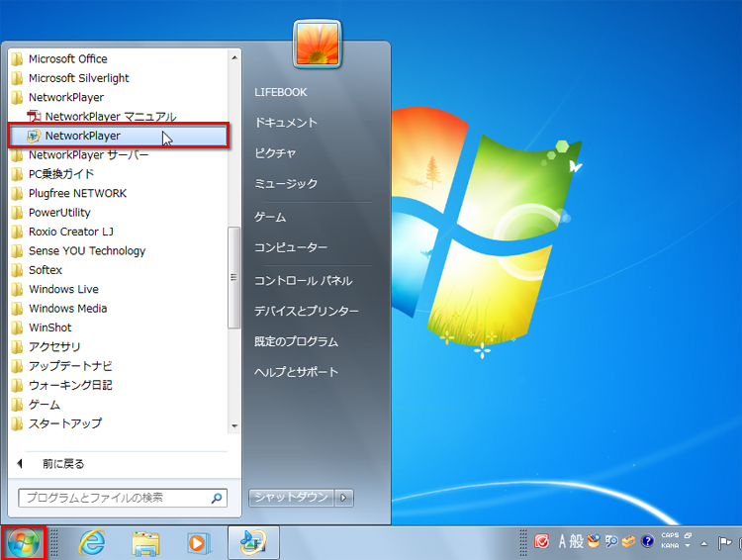Click the KANA lock indicator
Viewport: 742px width, 560px height.
point(670,546)
